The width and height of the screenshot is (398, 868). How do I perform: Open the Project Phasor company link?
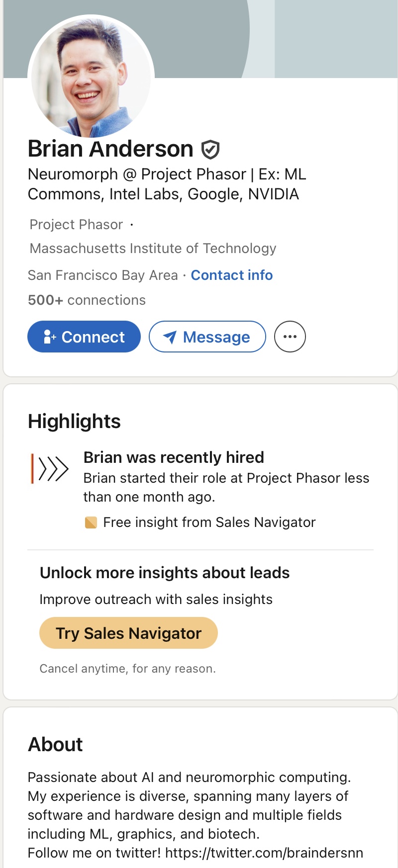pyautogui.click(x=76, y=225)
